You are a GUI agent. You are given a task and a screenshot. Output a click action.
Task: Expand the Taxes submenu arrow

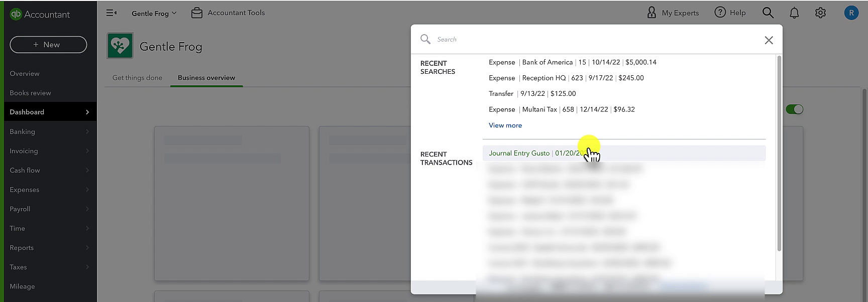coord(87,267)
